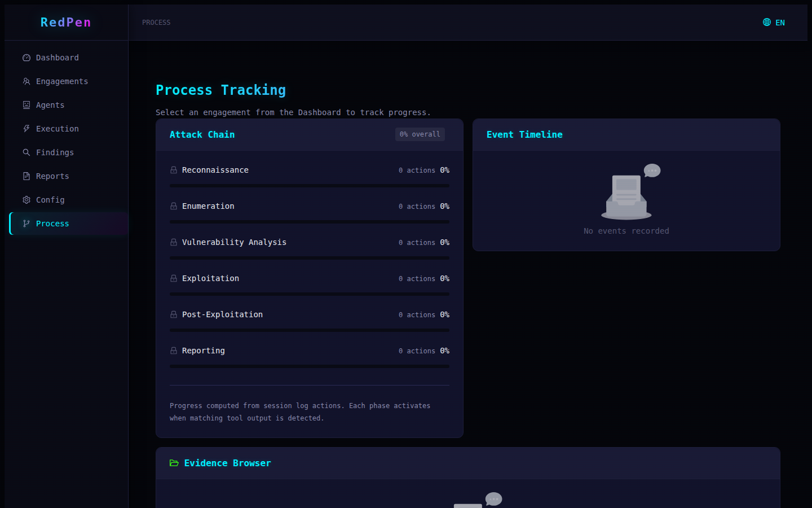Select the Process menu item
The width and height of the screenshot is (812, 508).
(x=69, y=224)
